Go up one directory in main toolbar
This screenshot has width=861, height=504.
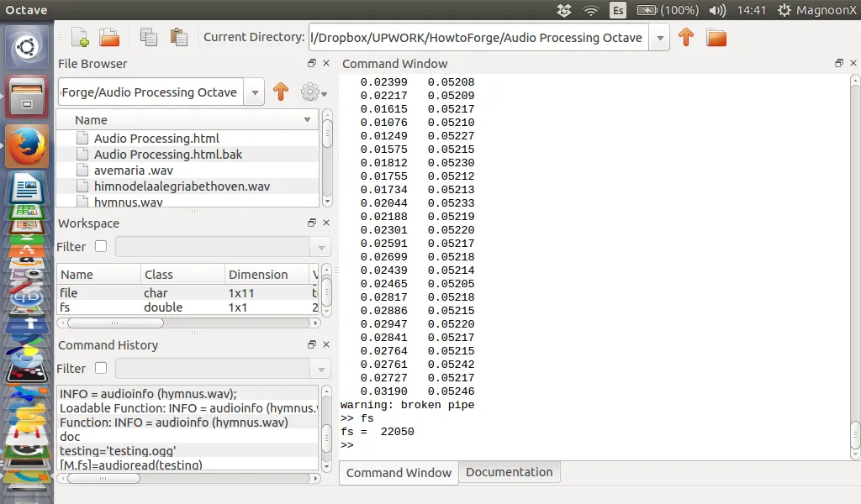tap(686, 37)
